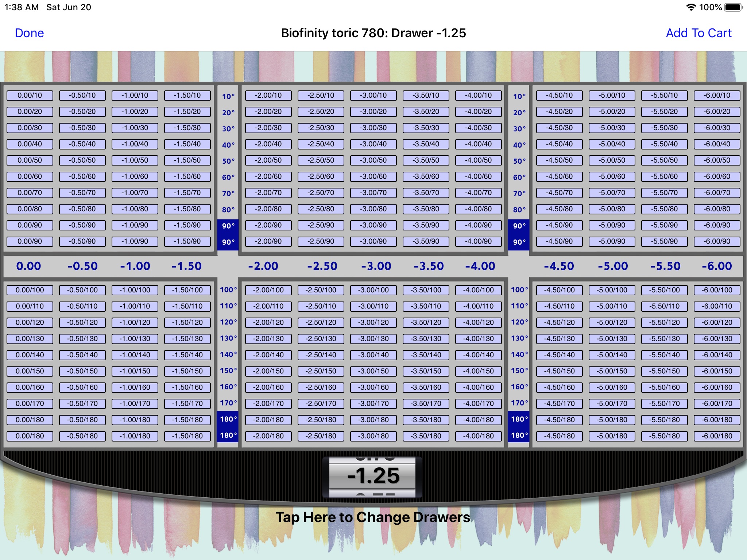Select lens cell -4.00/10
The height and width of the screenshot is (560, 747).
[x=479, y=96]
